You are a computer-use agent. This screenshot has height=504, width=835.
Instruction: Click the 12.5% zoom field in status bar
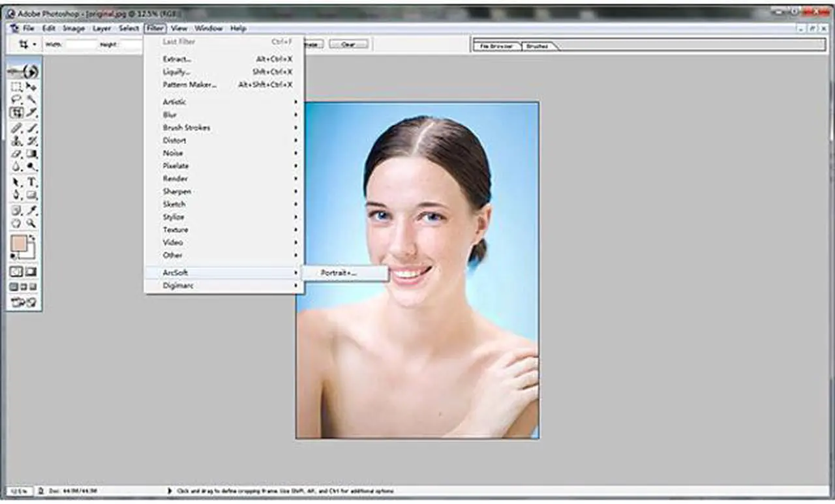[x=19, y=490]
